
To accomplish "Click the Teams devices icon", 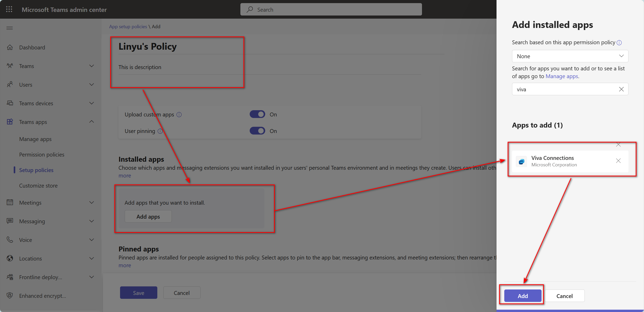I will [10, 103].
